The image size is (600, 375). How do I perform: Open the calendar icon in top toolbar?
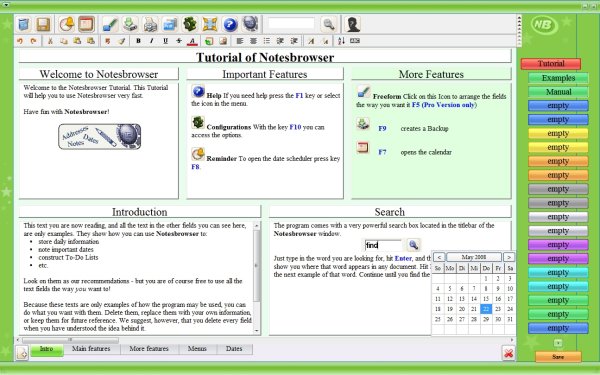86,24
